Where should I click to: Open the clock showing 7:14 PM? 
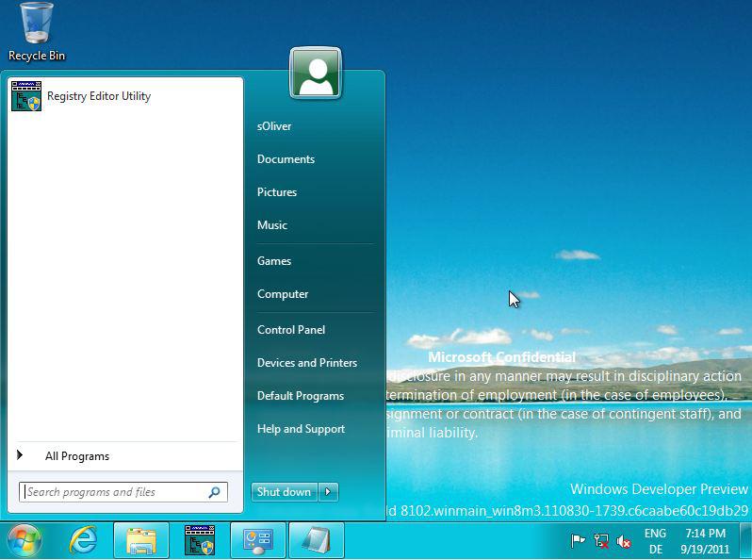tap(705, 541)
